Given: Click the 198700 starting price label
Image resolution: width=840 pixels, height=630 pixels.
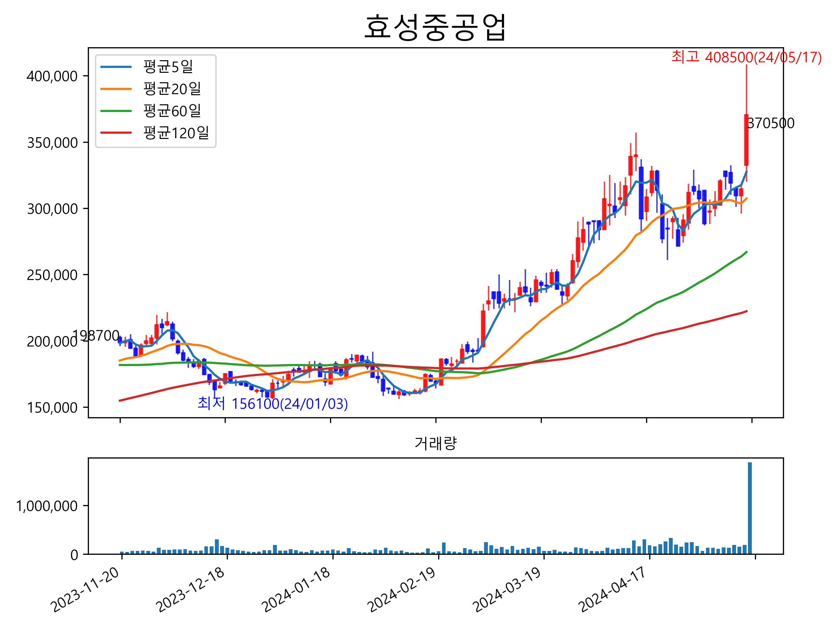Looking at the screenshot, I should (x=96, y=336).
